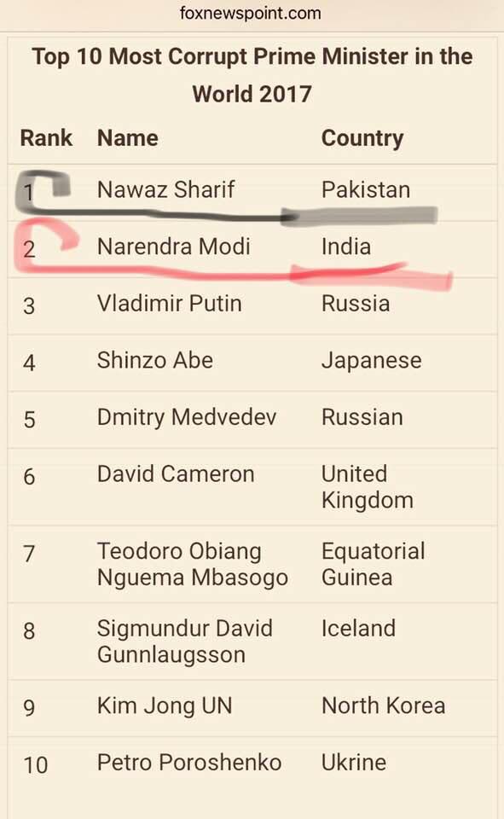Select the Name column header
504x819 pixels.
pos(127,138)
